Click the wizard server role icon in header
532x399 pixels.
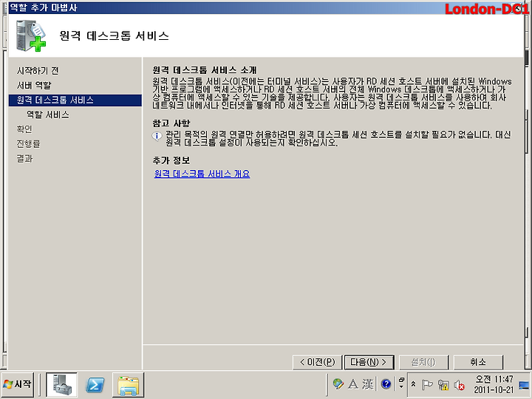point(31,36)
